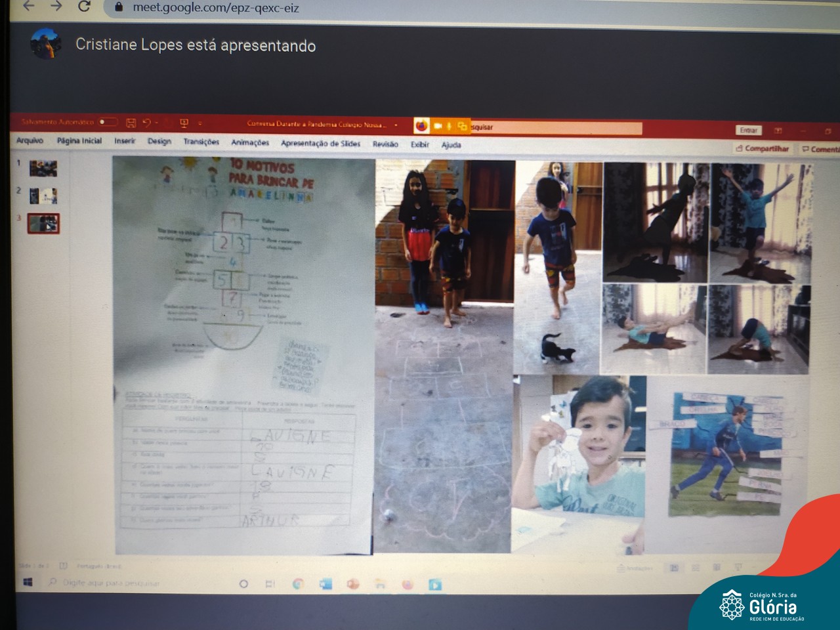The height and width of the screenshot is (630, 840).
Task: Select slide 1 thumbnail
Action: (43, 169)
